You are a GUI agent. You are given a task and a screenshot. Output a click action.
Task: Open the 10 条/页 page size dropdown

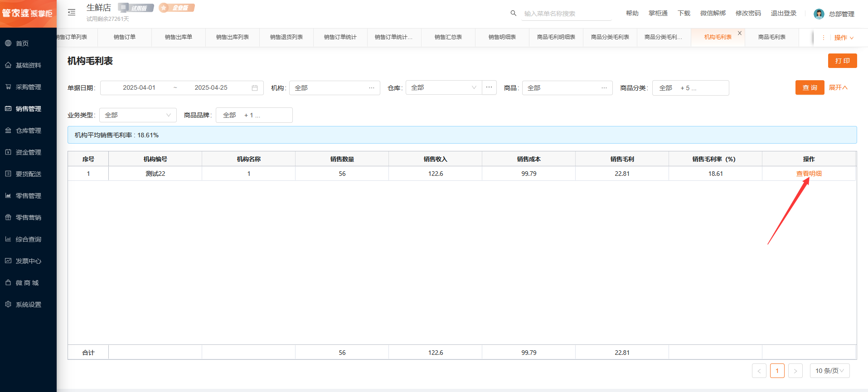coord(829,371)
